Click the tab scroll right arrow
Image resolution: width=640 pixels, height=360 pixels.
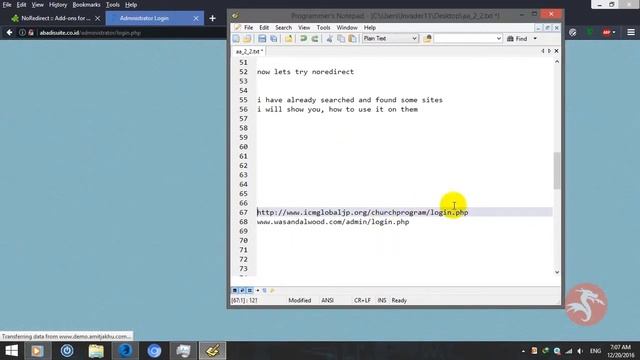[x=549, y=51]
